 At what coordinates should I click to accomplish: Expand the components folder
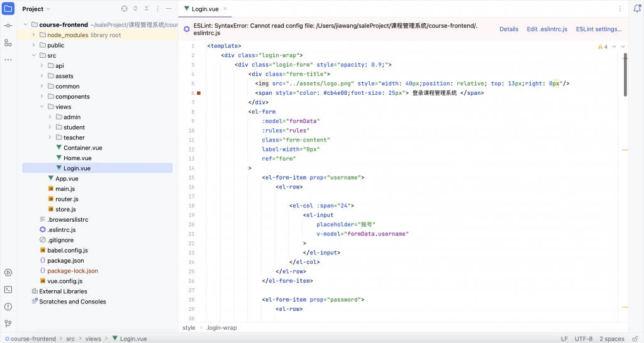tap(42, 97)
